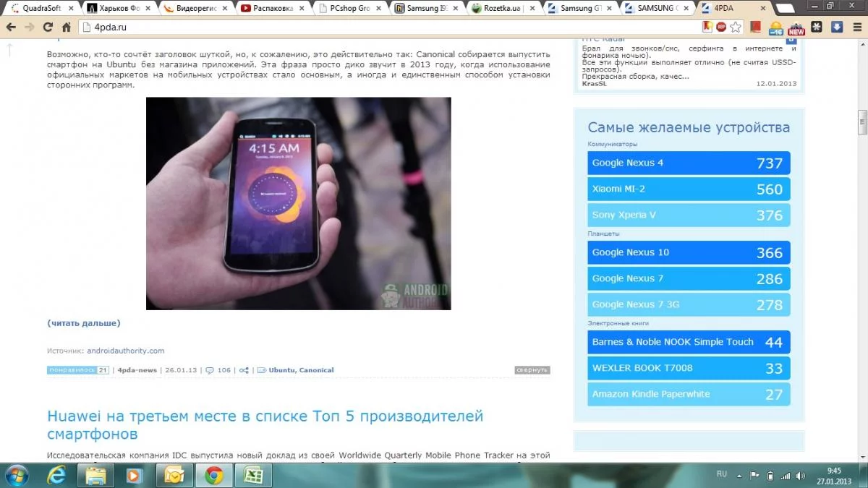Open the Outlook taskbar icon
The width and height of the screenshot is (868, 488).
174,475
